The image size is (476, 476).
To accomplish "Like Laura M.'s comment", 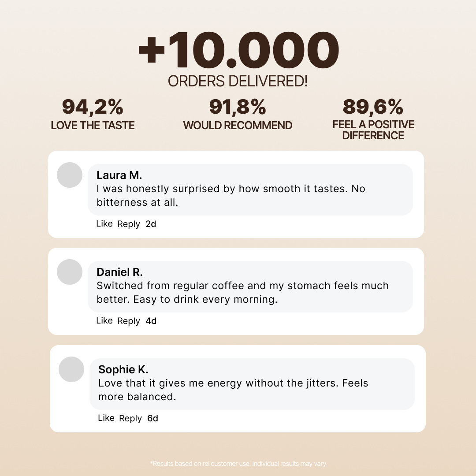I will 104,224.
